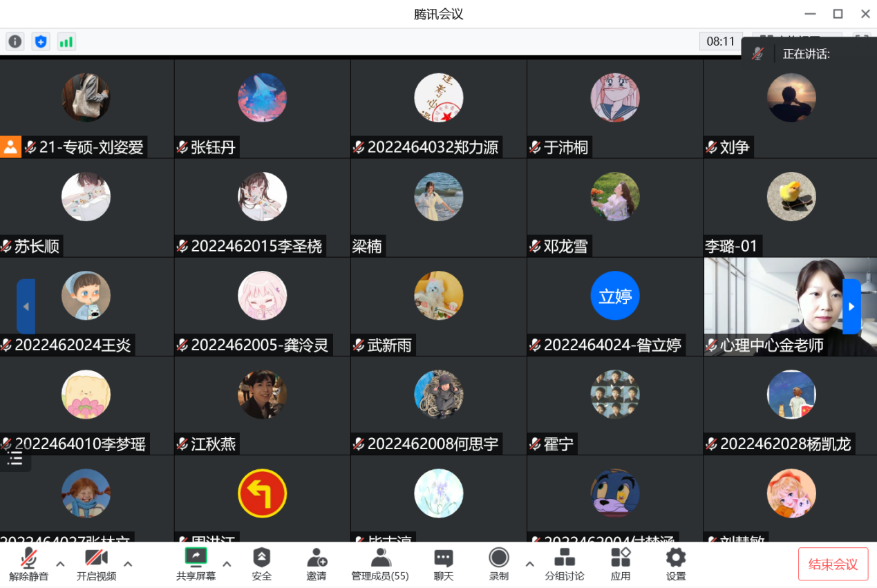Open the Invite (邀请) icon
Screen dimensions: 877x588
click(317, 564)
